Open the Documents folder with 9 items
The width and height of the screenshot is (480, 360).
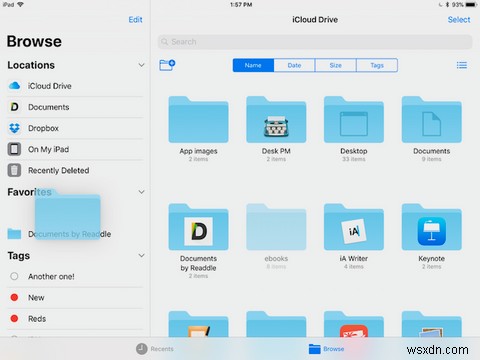point(432,119)
